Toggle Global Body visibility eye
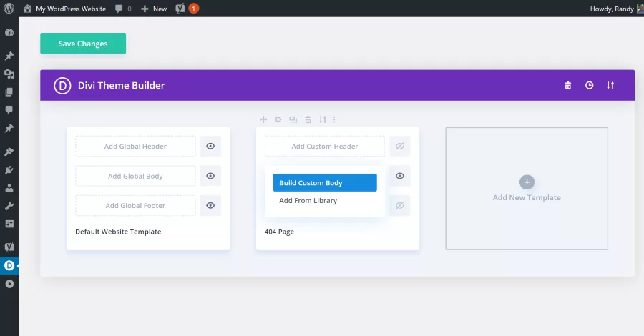 pos(210,176)
